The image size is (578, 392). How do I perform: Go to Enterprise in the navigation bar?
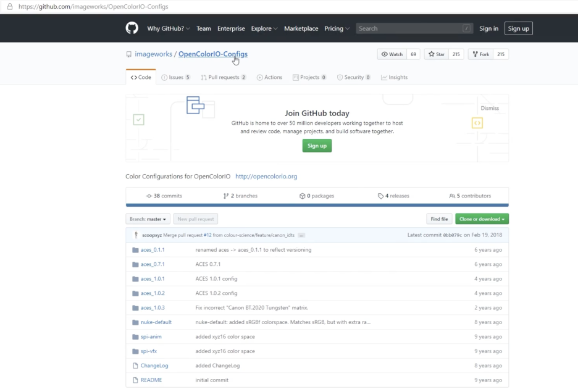click(231, 28)
